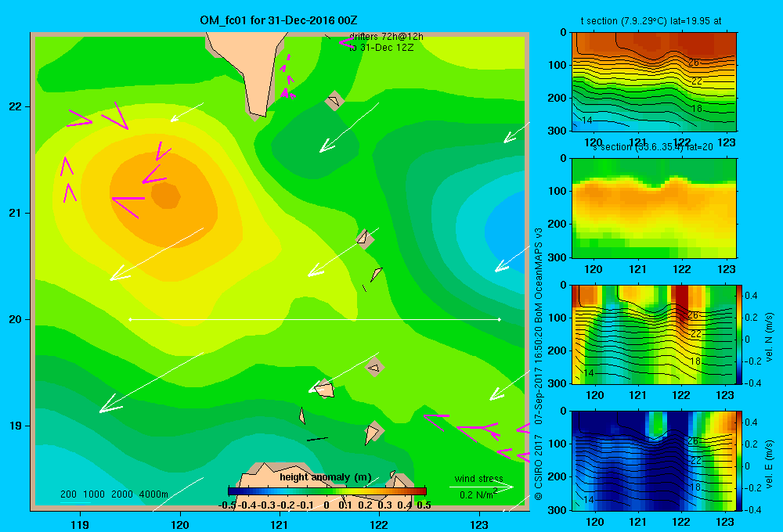The width and height of the screenshot is (783, 532).
Task: Click the 'wind stress' legend label
Action: click(x=479, y=478)
